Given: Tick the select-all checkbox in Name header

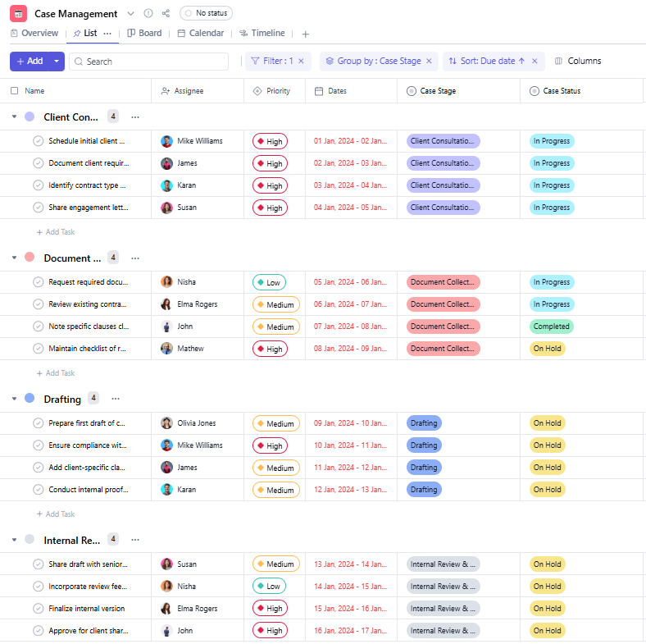Looking at the screenshot, I should [x=14, y=91].
